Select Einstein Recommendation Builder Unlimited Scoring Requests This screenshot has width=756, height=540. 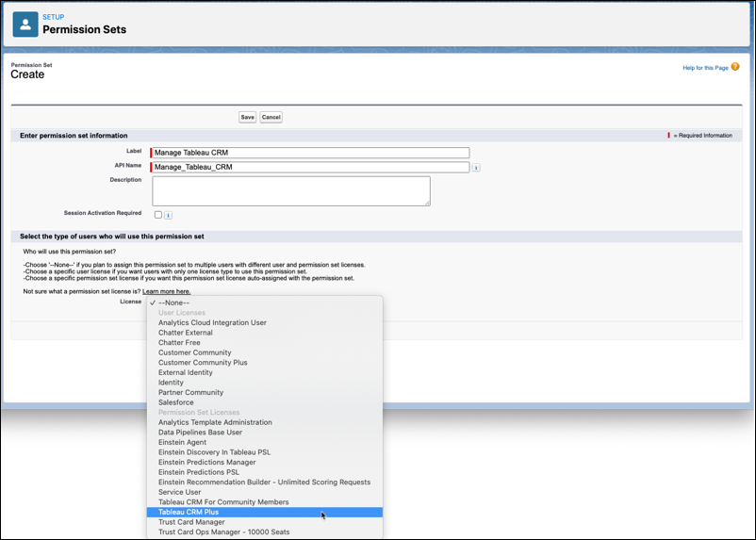pyautogui.click(x=265, y=483)
